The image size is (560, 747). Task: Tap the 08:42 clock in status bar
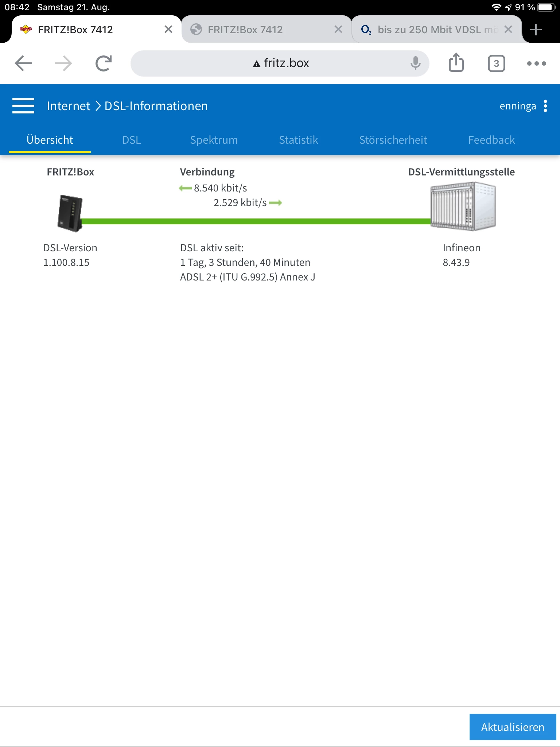tap(17, 7)
